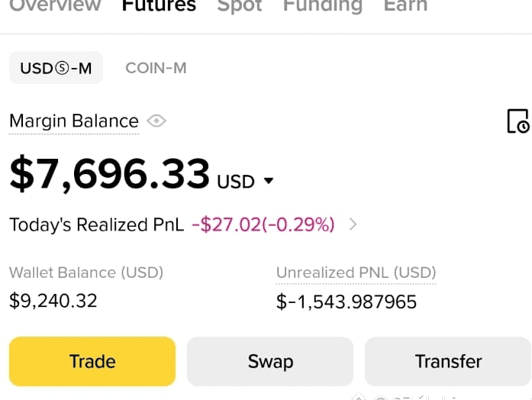
Task: Click the $9,240.32 wallet balance value
Action: point(53,301)
